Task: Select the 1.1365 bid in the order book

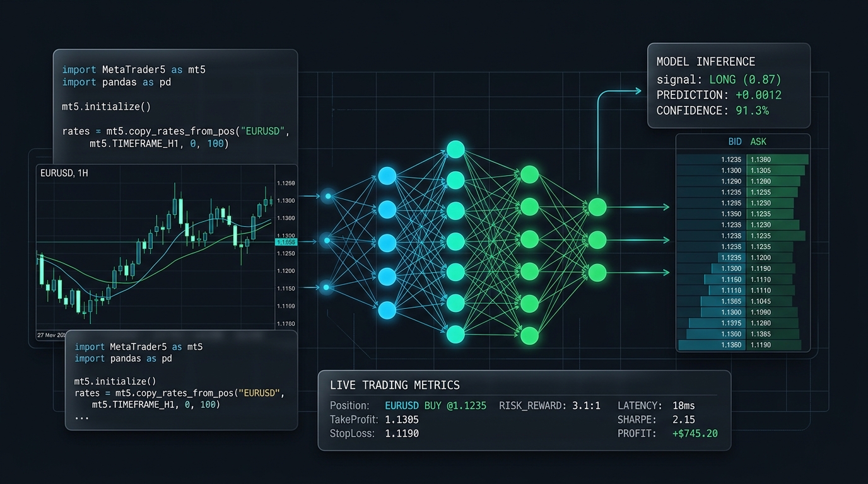Action: tap(731, 301)
